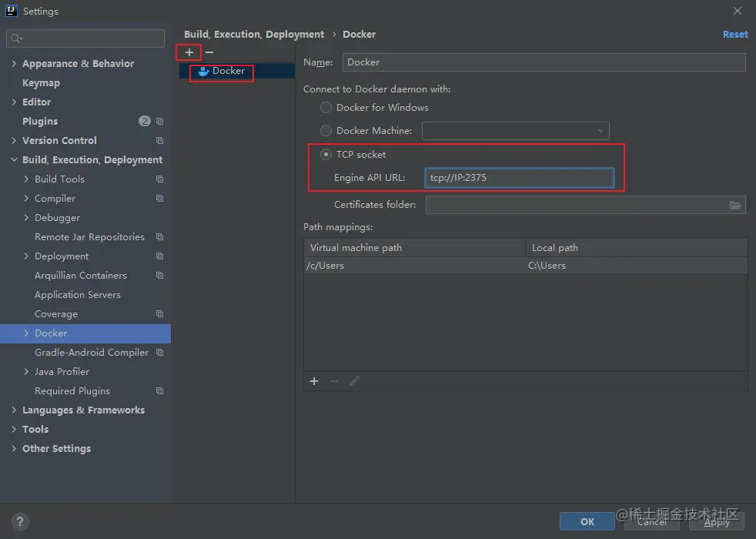
Task: Open Required Plugins settings
Action: tap(72, 391)
